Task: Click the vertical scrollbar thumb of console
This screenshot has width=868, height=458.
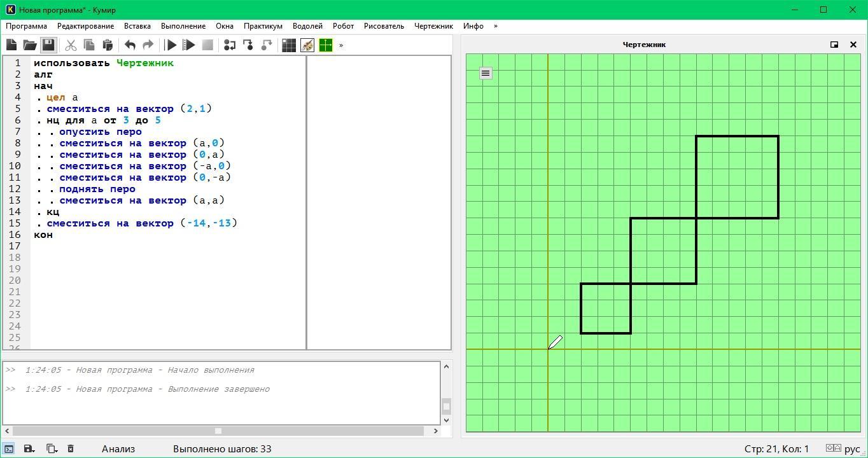Action: click(446, 406)
